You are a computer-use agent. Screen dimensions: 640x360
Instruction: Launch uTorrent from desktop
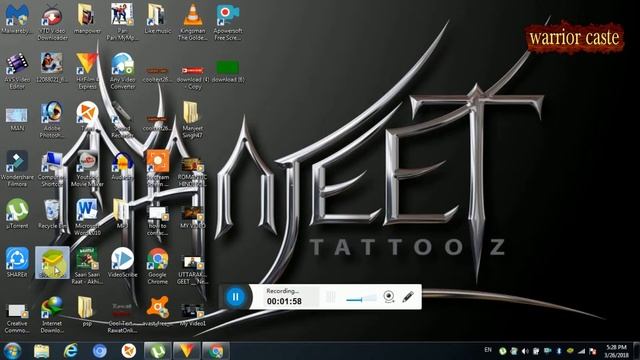pyautogui.click(x=17, y=213)
